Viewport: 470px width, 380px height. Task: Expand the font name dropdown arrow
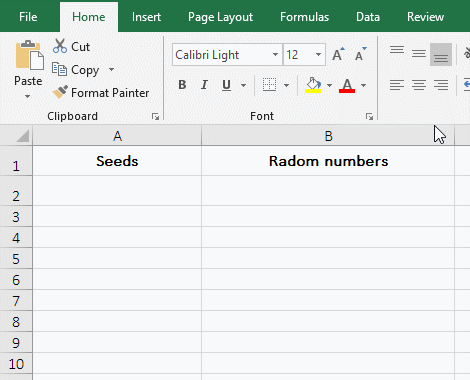[275, 55]
